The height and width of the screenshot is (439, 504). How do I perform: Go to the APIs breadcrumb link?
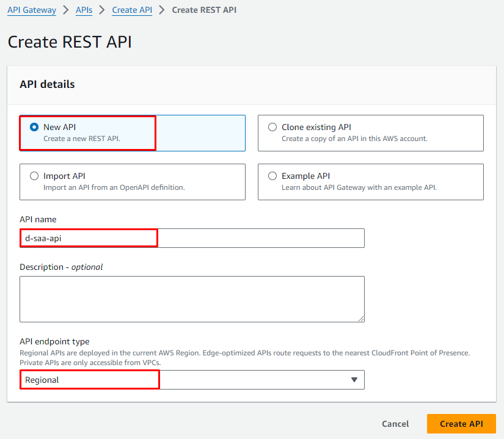click(84, 10)
